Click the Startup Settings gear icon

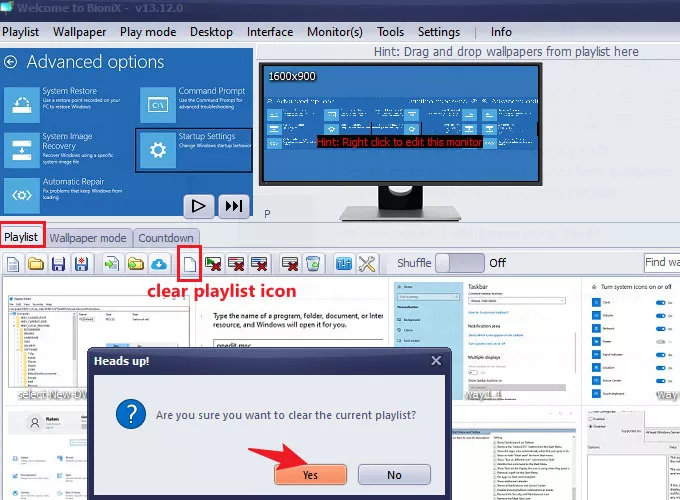pos(158,150)
